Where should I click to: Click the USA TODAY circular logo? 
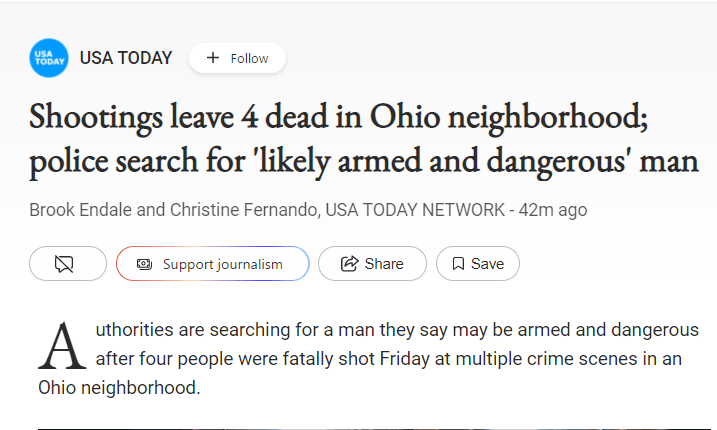pos(49,58)
